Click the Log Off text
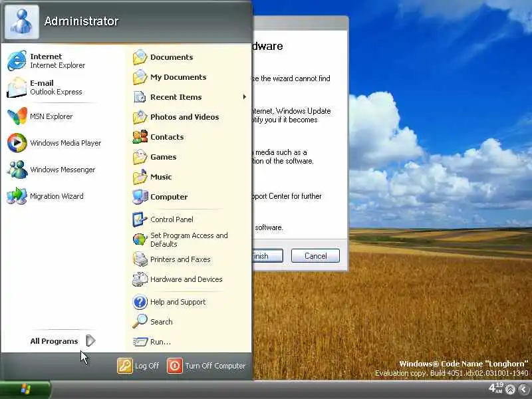This screenshot has width=532, height=399. pos(147,366)
